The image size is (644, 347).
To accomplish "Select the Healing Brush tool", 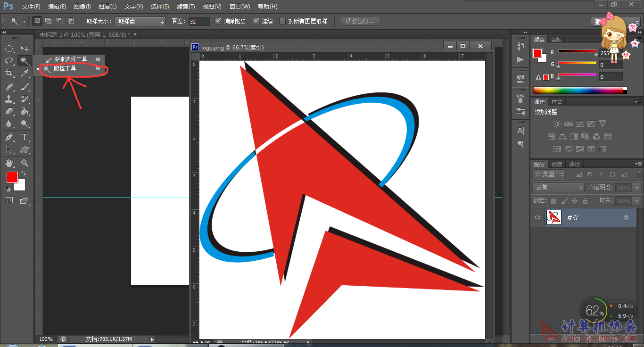I will (x=9, y=87).
